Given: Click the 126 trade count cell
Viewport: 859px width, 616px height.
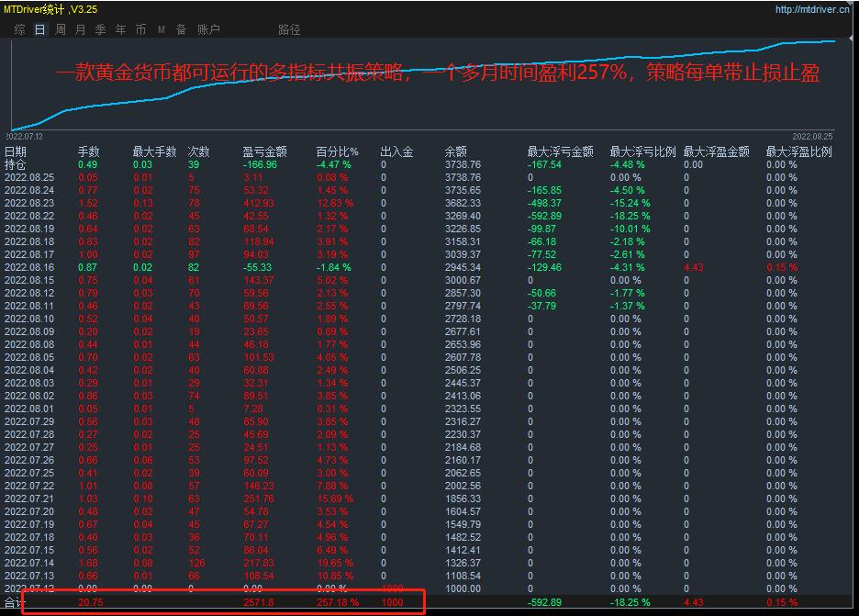Looking at the screenshot, I should [196, 563].
